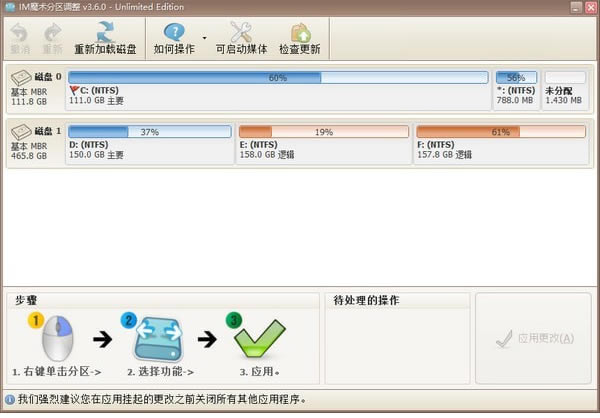Close the partition tool window
This screenshot has width=600, height=418.
pyautogui.click(x=591, y=7)
